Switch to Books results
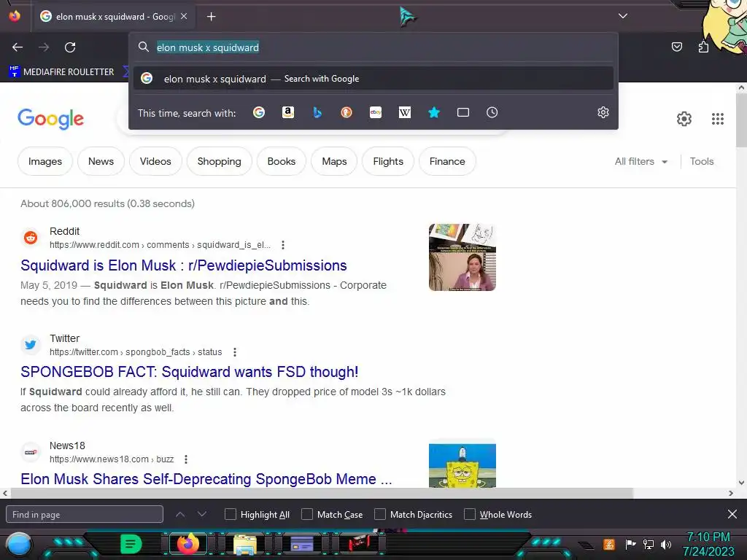 point(281,161)
